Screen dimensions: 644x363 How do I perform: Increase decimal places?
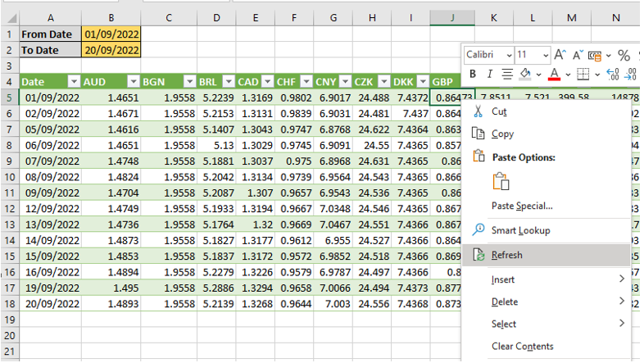[612, 74]
